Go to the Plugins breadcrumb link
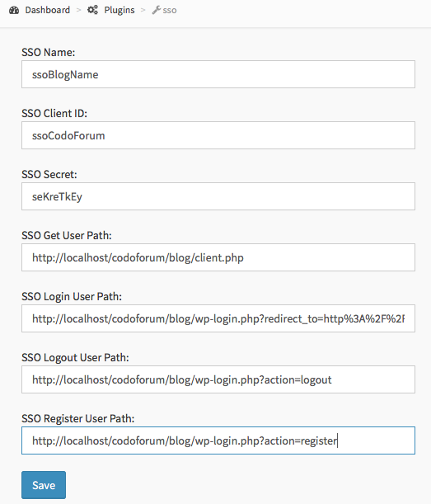 point(119,10)
